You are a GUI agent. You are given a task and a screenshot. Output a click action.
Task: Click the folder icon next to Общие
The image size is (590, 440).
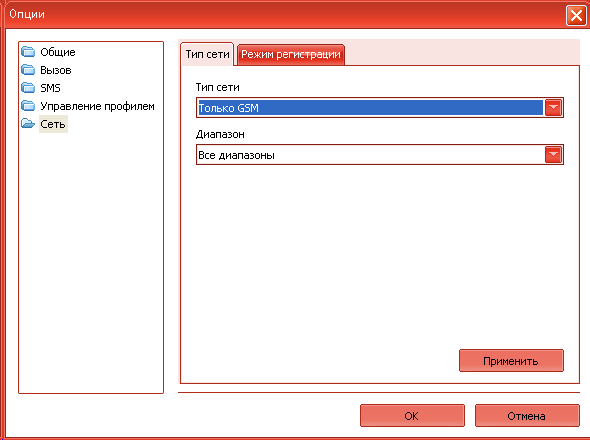(x=28, y=52)
